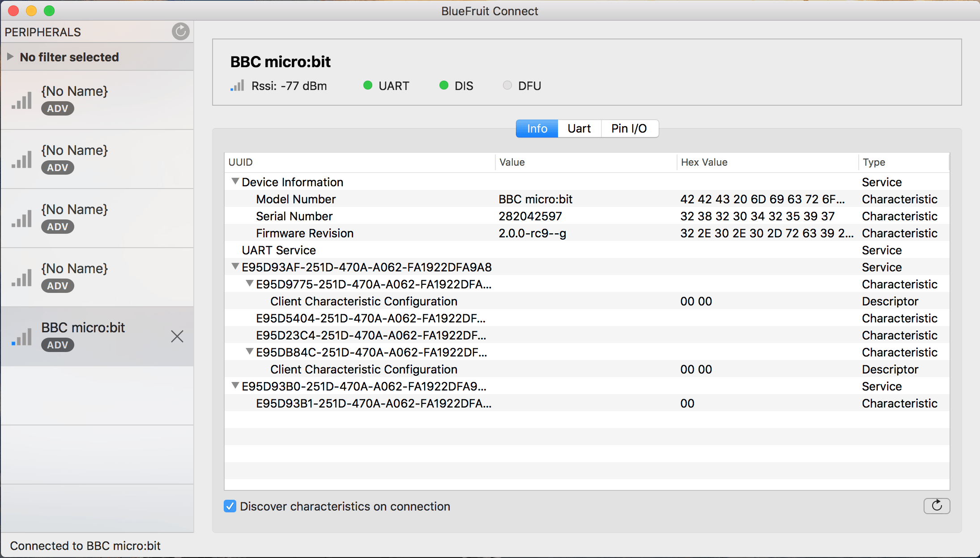Collapse the Device Information service
The height and width of the screenshot is (558, 980).
tap(235, 182)
